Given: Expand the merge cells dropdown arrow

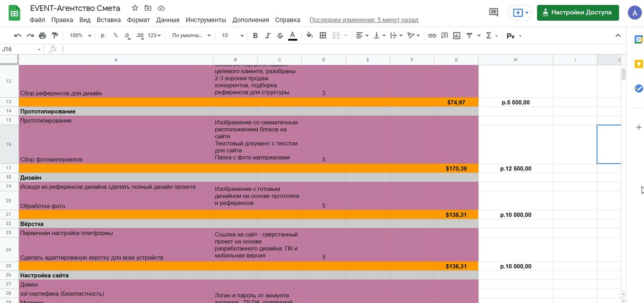Looking at the screenshot, I should point(346,36).
